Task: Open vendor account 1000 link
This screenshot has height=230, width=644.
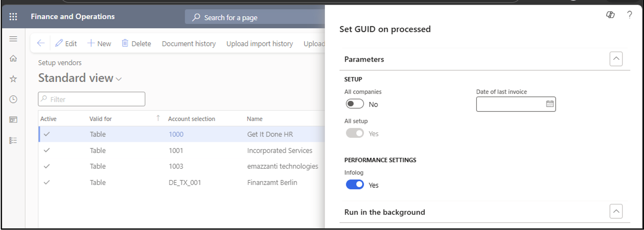Action: click(176, 135)
